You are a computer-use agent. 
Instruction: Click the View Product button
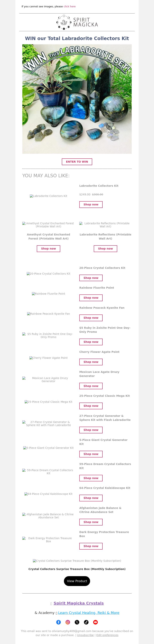[x=77, y=581]
